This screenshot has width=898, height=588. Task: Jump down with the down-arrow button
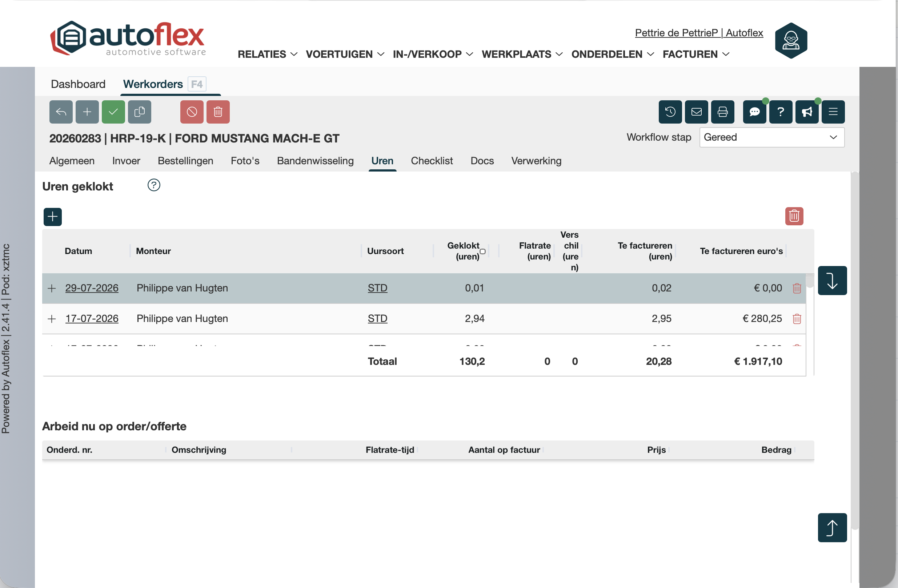[x=832, y=280]
